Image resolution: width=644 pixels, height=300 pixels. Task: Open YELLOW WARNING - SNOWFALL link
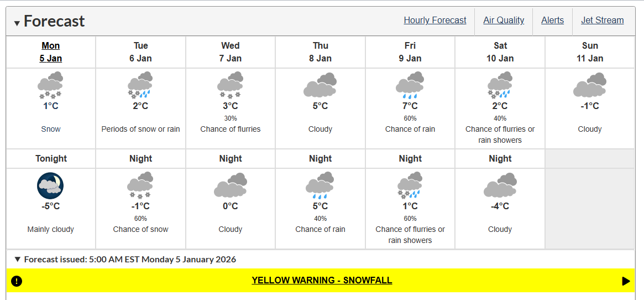coord(322,280)
